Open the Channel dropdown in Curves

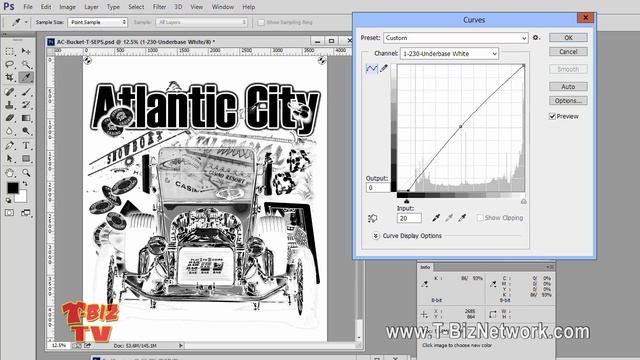point(449,54)
